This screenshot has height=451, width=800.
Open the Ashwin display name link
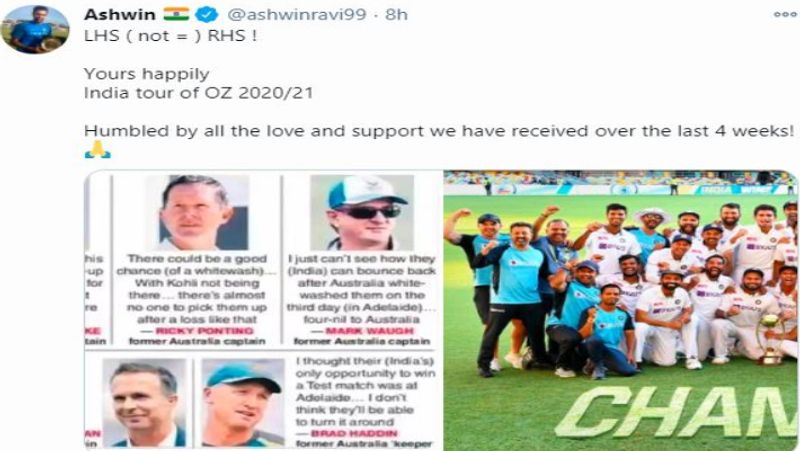[x=120, y=14]
